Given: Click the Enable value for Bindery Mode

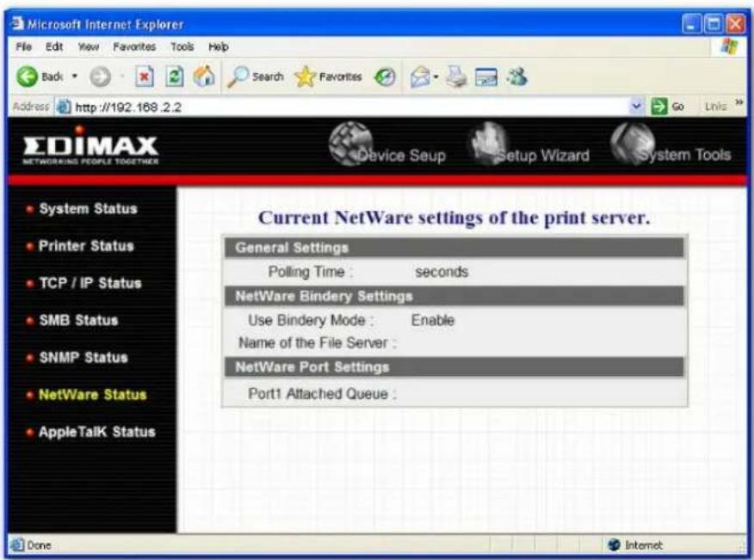Looking at the screenshot, I should point(433,320).
